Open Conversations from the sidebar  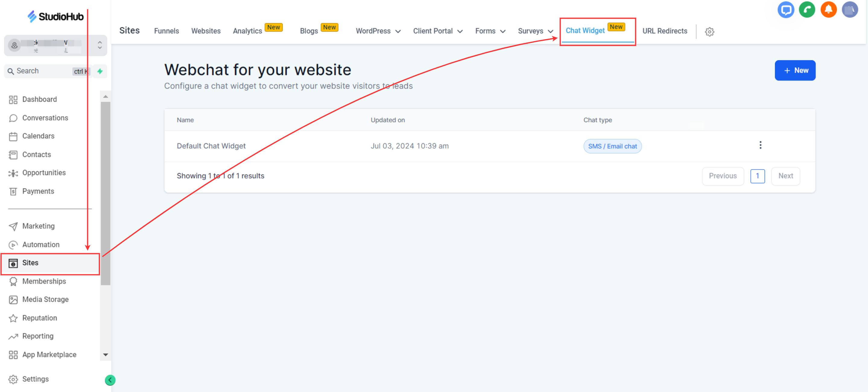tap(45, 118)
